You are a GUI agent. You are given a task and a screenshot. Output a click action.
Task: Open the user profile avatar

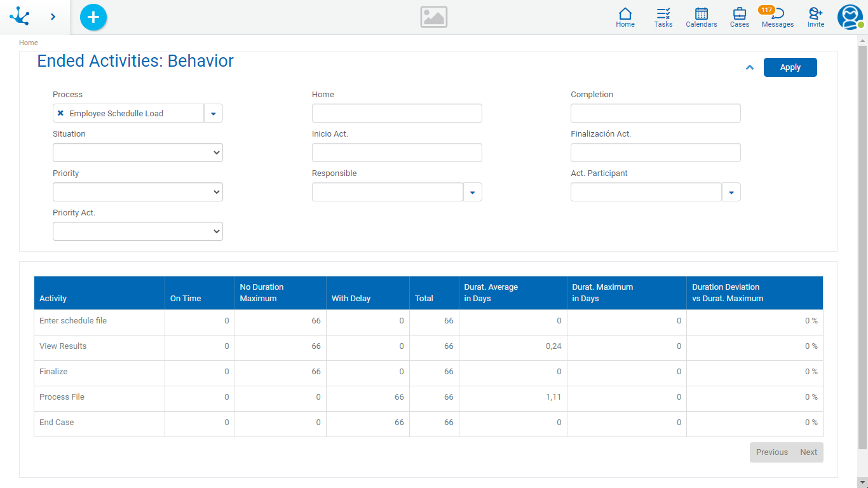(x=850, y=17)
